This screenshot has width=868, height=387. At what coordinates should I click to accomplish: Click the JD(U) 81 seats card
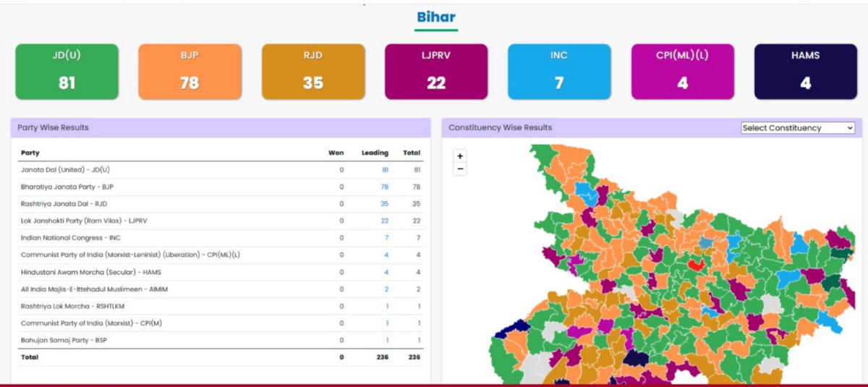coord(67,72)
